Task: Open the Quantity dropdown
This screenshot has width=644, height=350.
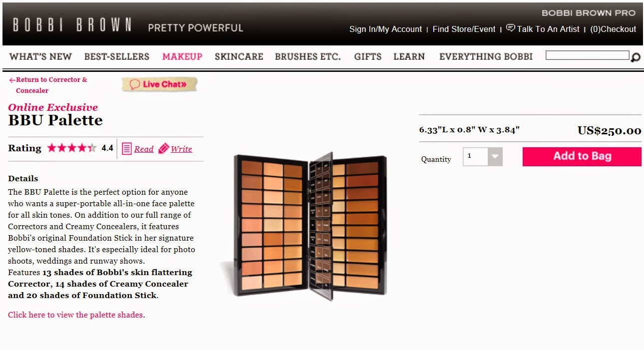Action: coord(482,156)
